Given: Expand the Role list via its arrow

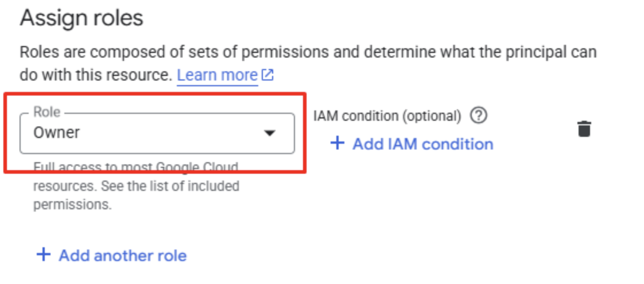Looking at the screenshot, I should point(269,133).
